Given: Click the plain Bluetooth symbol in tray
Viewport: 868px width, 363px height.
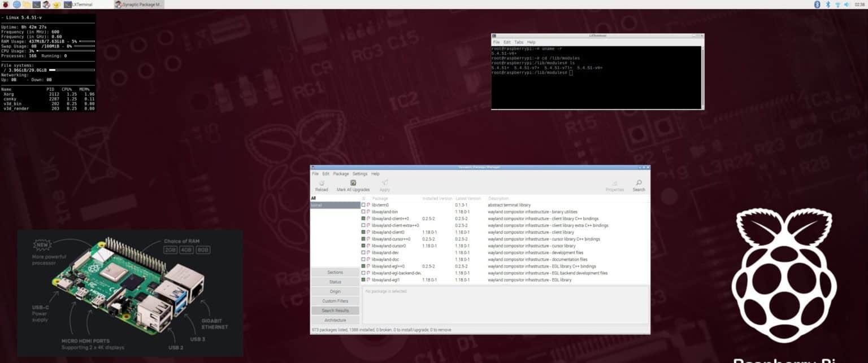Looking at the screenshot, I should click(x=828, y=5).
